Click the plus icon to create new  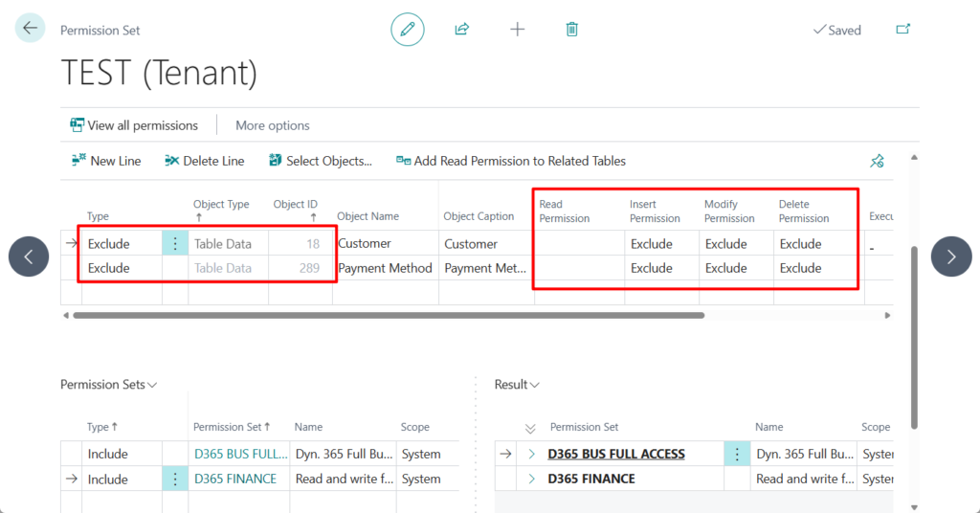[518, 30]
